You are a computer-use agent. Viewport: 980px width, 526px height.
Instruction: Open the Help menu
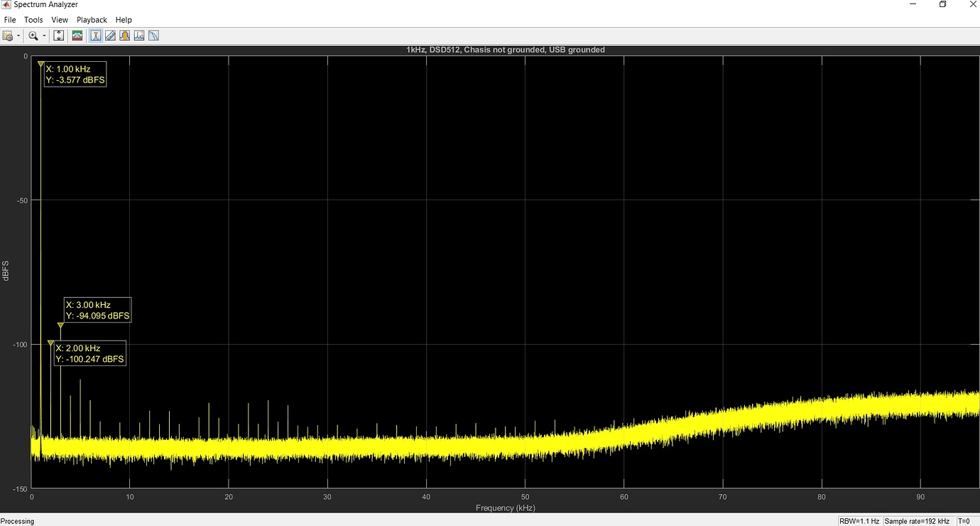point(124,20)
